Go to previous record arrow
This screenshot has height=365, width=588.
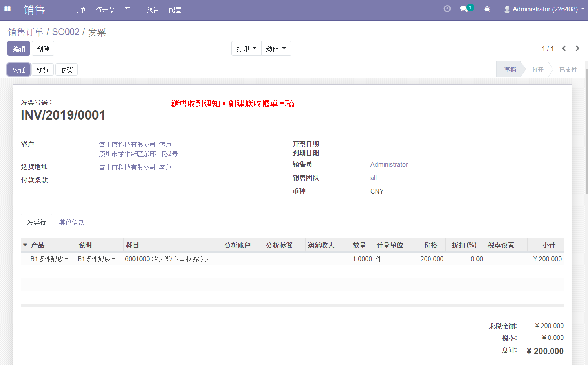click(x=564, y=48)
